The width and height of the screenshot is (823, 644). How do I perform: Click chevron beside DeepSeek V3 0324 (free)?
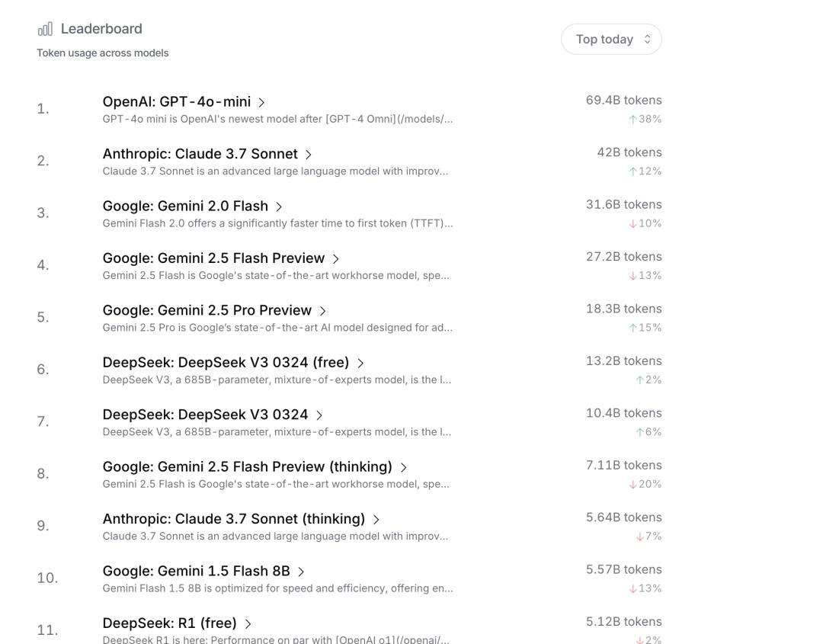coord(360,364)
